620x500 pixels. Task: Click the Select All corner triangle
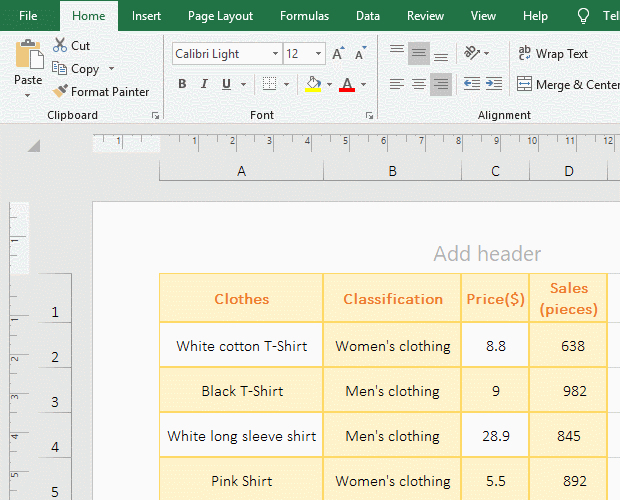tap(34, 145)
